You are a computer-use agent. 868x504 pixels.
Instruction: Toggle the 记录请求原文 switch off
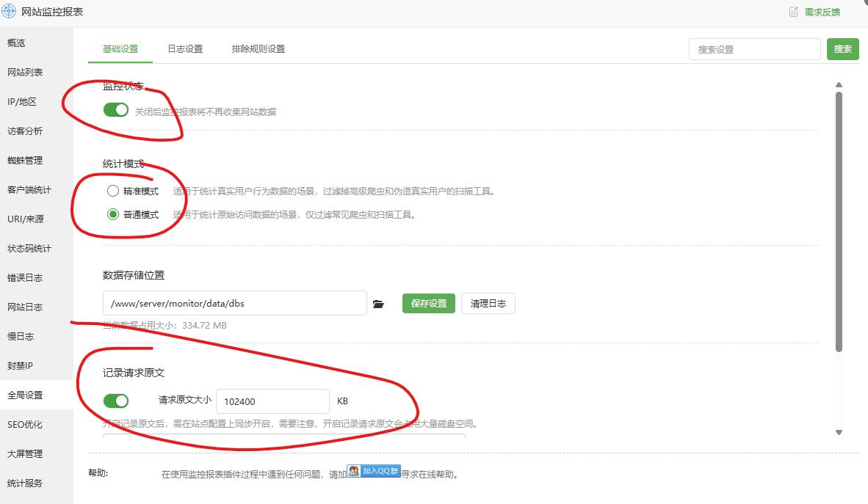pos(115,401)
